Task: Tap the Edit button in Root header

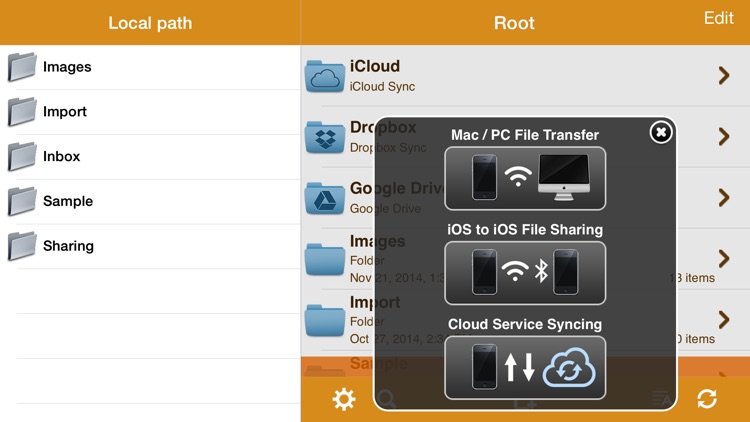Action: (x=718, y=18)
